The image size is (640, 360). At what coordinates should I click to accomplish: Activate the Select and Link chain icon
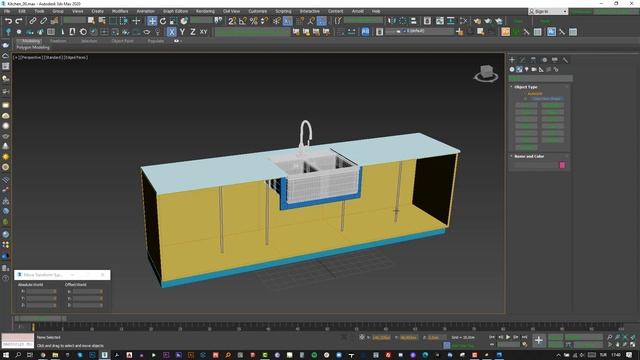point(33,21)
